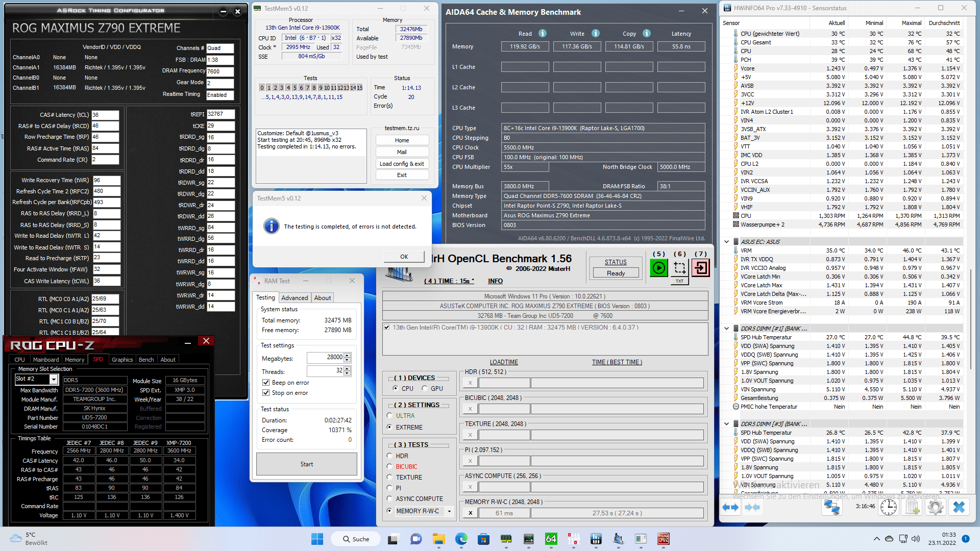Image resolution: width=980 pixels, height=551 pixels.
Task: Collapse the DDR5 DIMM [#1] sensor group
Action: [x=726, y=329]
